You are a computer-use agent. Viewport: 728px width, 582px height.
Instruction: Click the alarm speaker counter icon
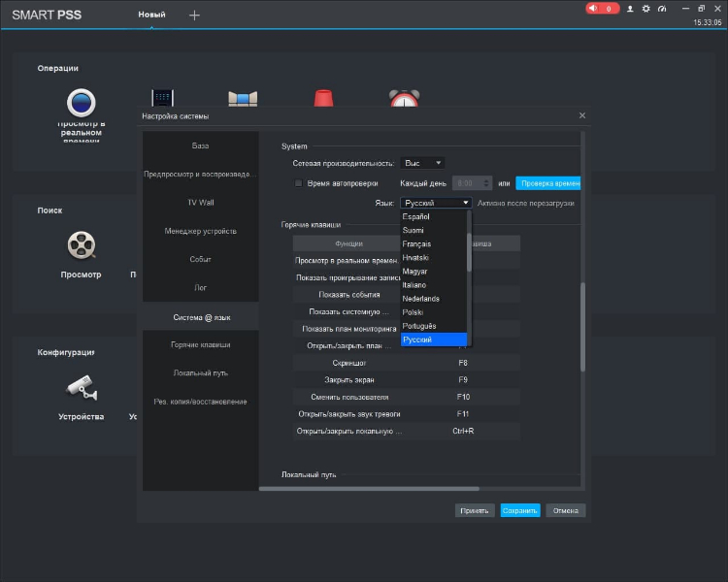tap(602, 9)
